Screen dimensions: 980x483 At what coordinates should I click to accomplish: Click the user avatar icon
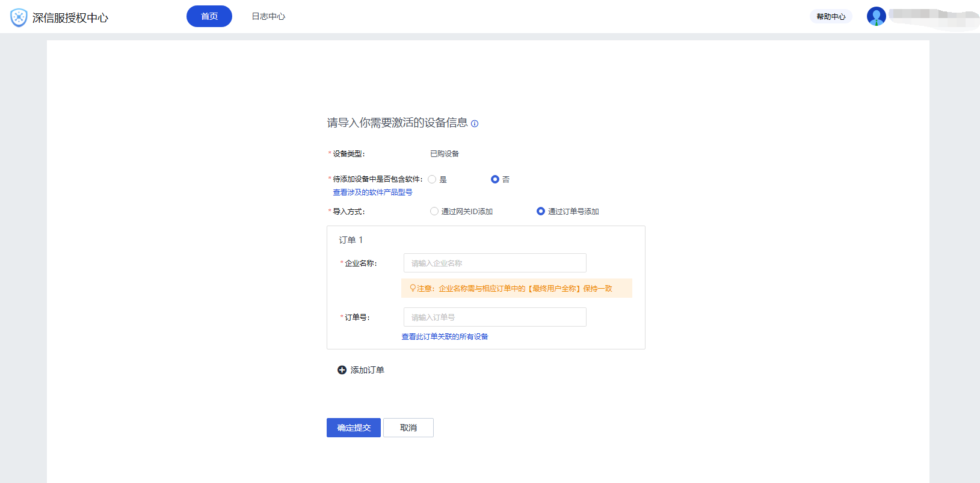click(876, 16)
